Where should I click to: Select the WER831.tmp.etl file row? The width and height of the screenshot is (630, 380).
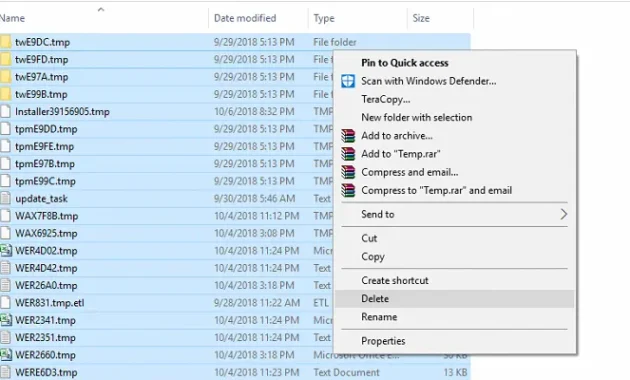tap(235, 303)
